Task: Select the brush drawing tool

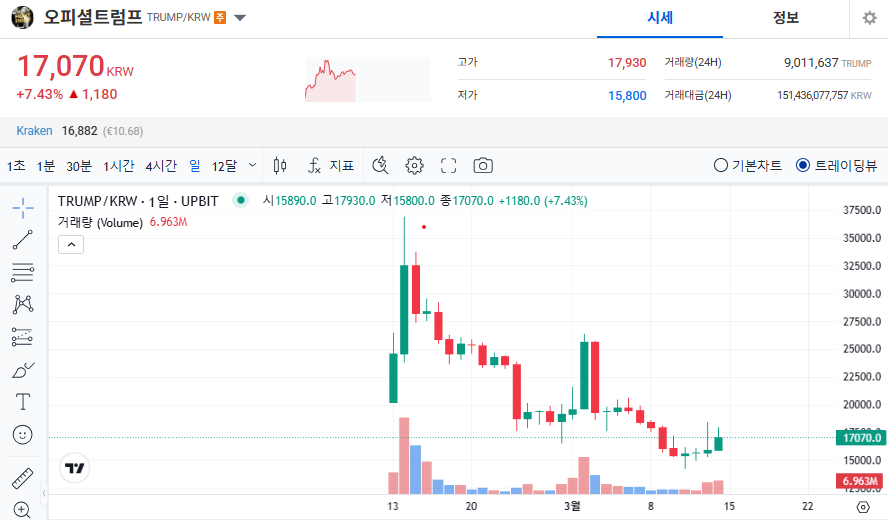Action: click(x=23, y=370)
